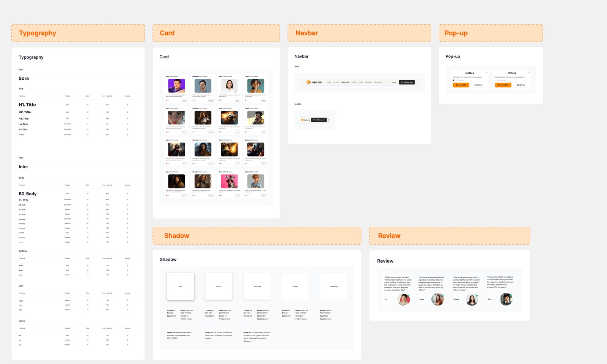Open Samples in the web navbar
The width and height of the screenshot is (607, 364).
tap(368, 82)
